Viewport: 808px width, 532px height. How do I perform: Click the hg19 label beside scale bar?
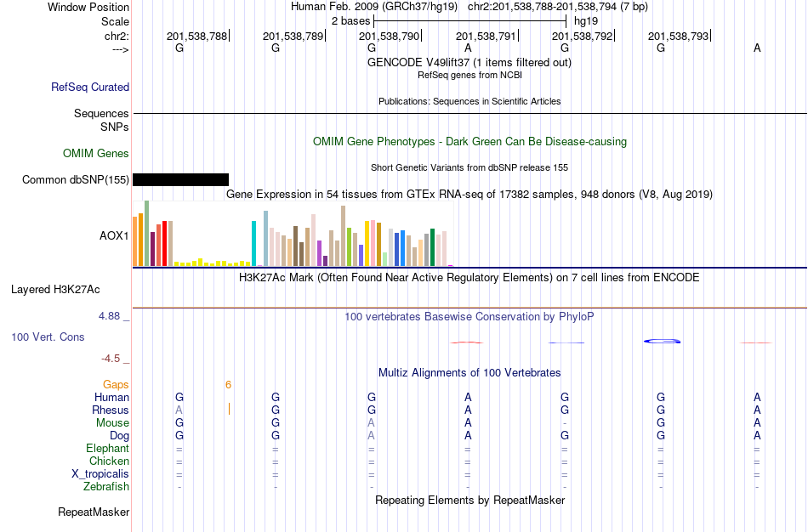click(x=586, y=21)
